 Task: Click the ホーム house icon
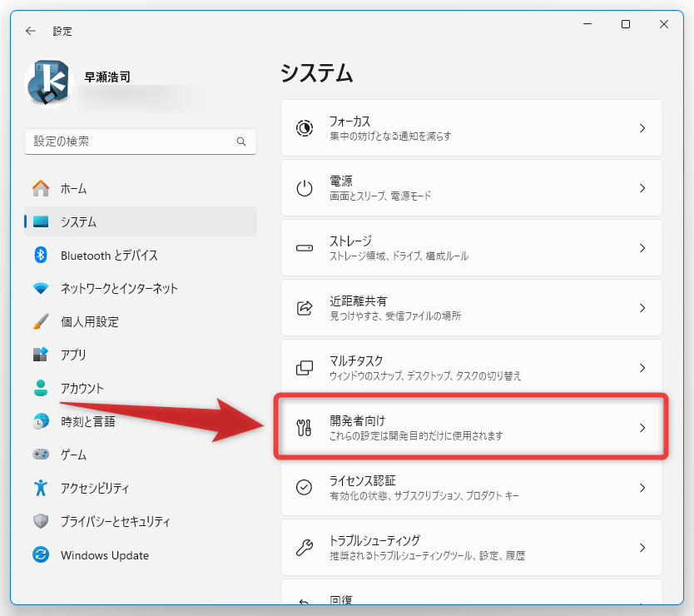coord(41,189)
